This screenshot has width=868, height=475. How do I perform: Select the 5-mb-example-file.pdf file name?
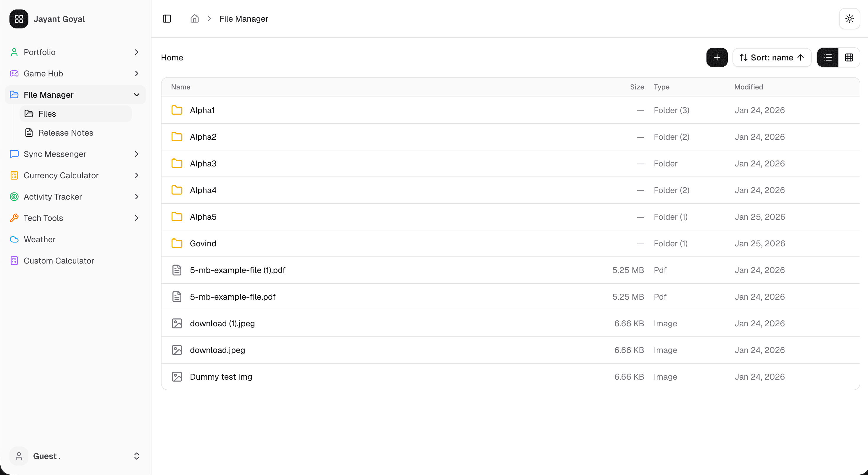point(233,296)
